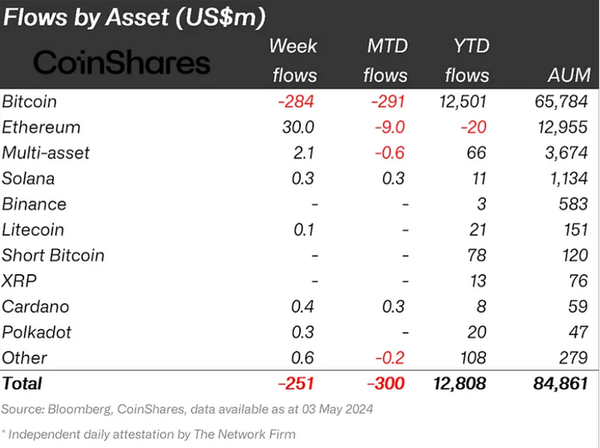Select the YTD flows column header
Viewport: 600px width, 448px height.
pyautogui.click(x=467, y=60)
